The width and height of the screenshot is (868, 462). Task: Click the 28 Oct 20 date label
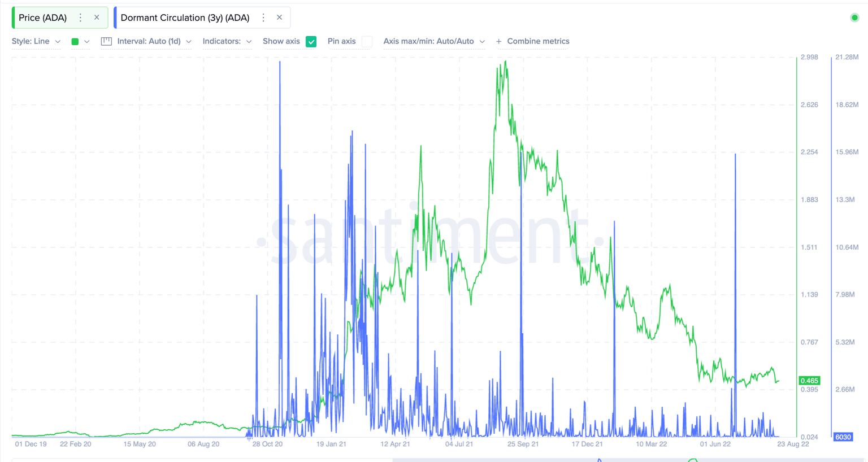(x=267, y=444)
